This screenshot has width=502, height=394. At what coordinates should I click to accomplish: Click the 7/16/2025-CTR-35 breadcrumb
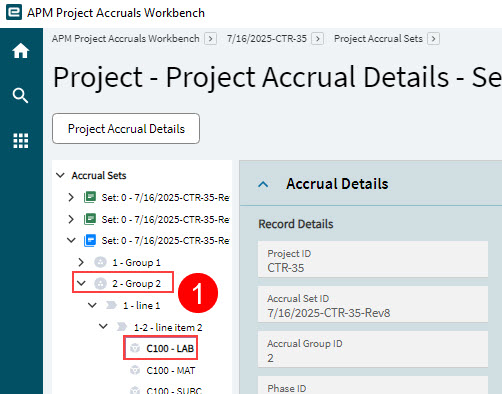coord(267,39)
